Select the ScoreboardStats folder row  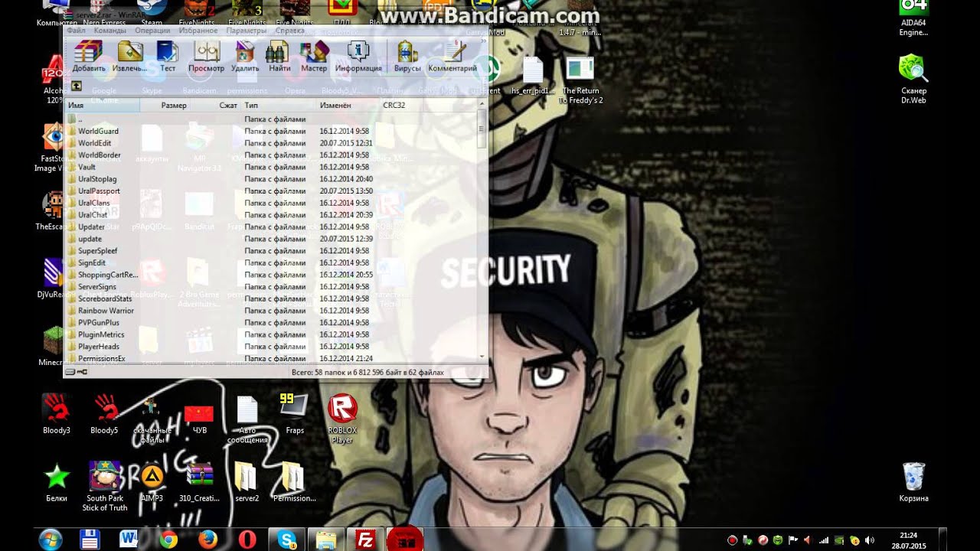(271, 298)
